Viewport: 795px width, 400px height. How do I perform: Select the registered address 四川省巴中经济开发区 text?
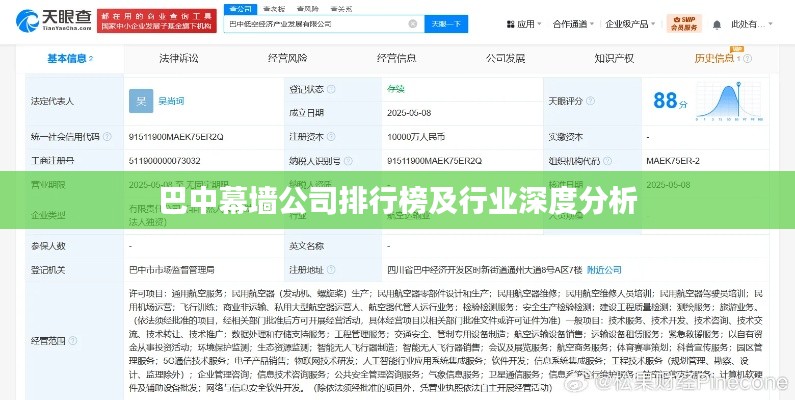pyautogui.click(x=484, y=270)
